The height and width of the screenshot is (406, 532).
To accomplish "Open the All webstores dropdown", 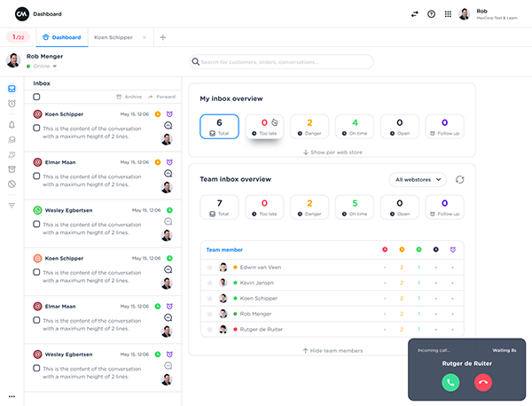I will tap(417, 180).
